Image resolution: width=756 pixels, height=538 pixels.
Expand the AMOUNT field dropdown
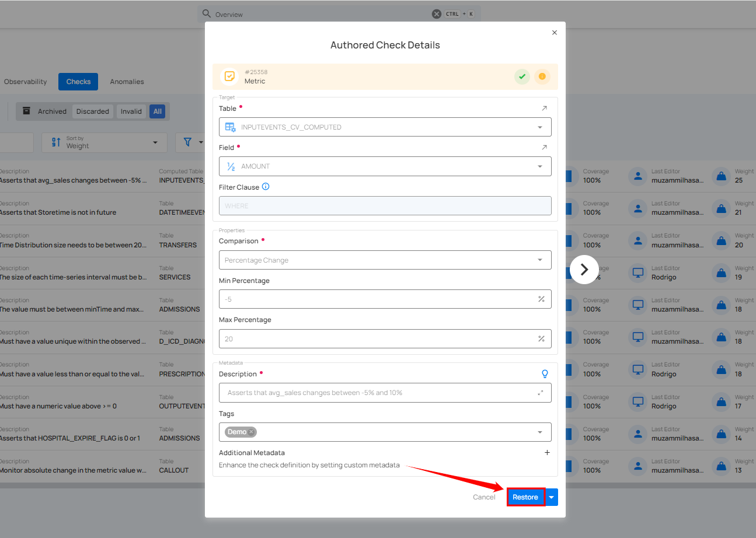[540, 166]
